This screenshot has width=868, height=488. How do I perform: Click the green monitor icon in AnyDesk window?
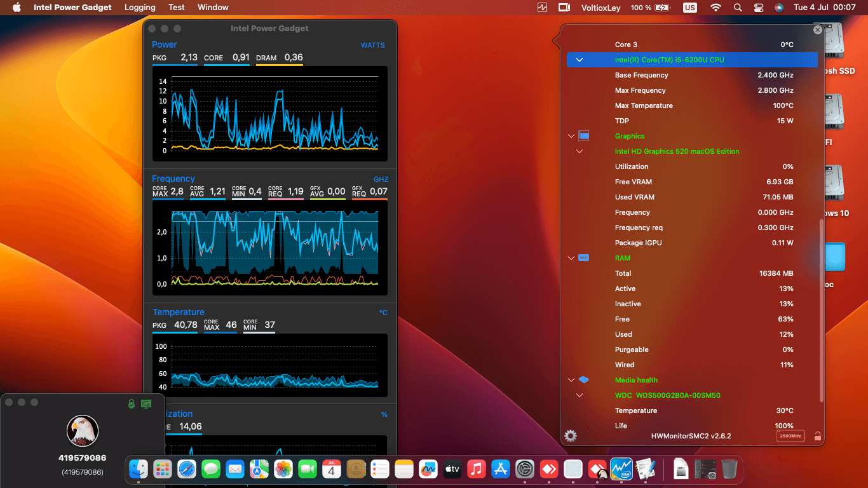click(146, 403)
